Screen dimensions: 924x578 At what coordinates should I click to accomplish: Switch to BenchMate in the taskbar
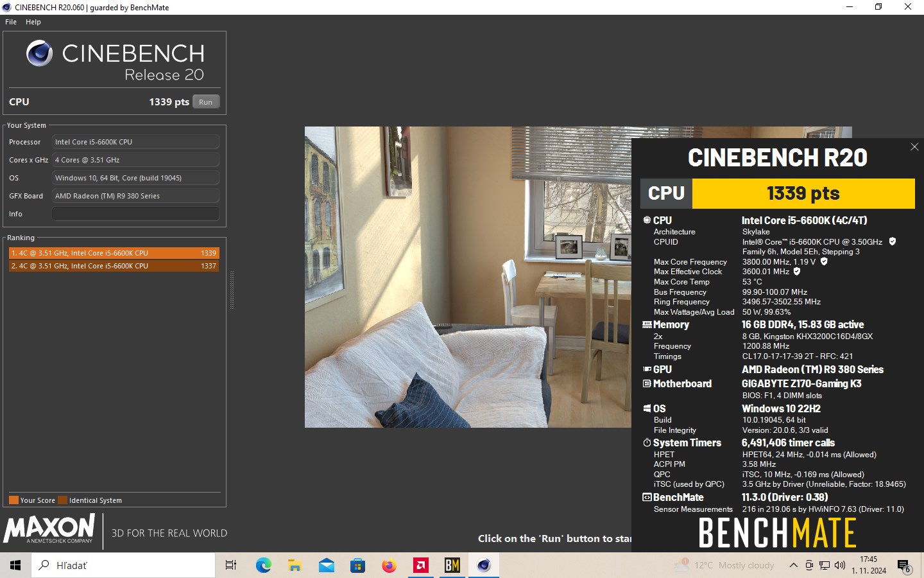coord(452,565)
